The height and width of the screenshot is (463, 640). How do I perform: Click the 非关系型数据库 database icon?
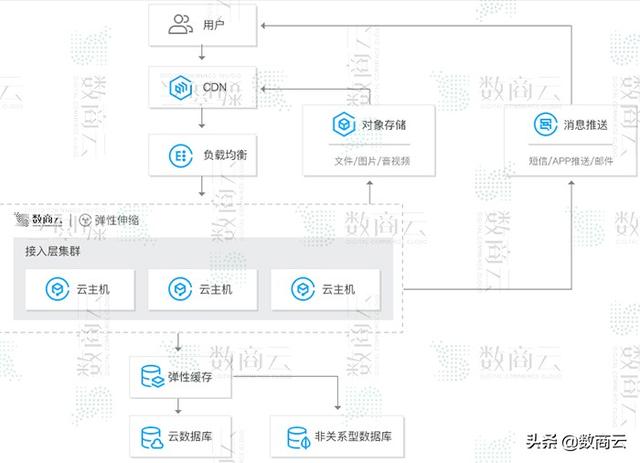(299, 438)
